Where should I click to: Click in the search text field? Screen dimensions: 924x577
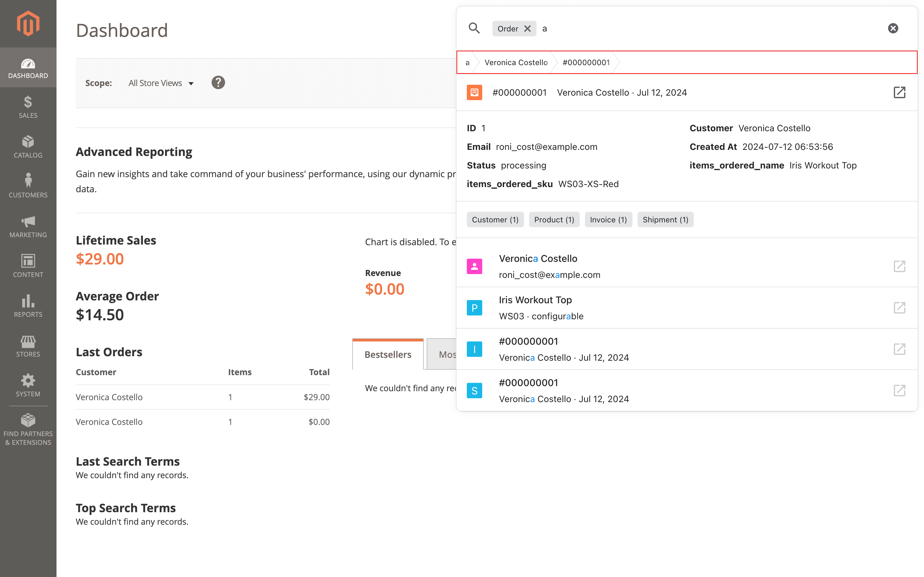point(706,29)
